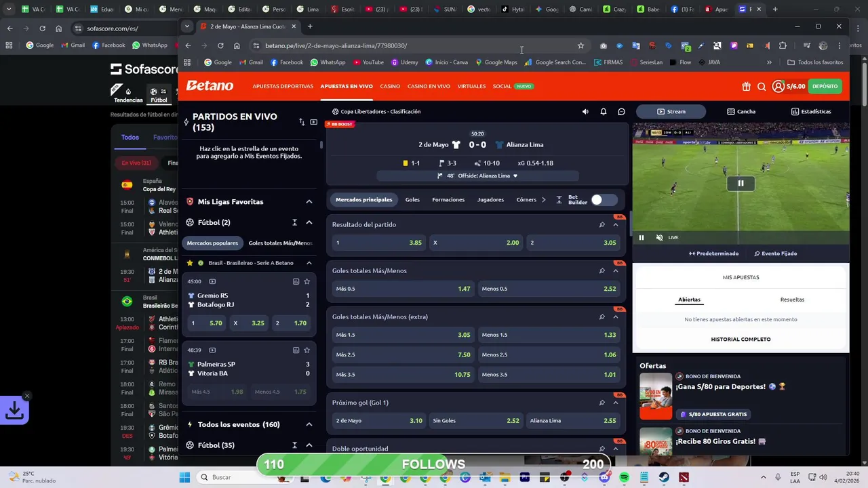This screenshot has width=868, height=488.
Task: Click stream icon next to 48:39 timer
Action: tap(212, 350)
